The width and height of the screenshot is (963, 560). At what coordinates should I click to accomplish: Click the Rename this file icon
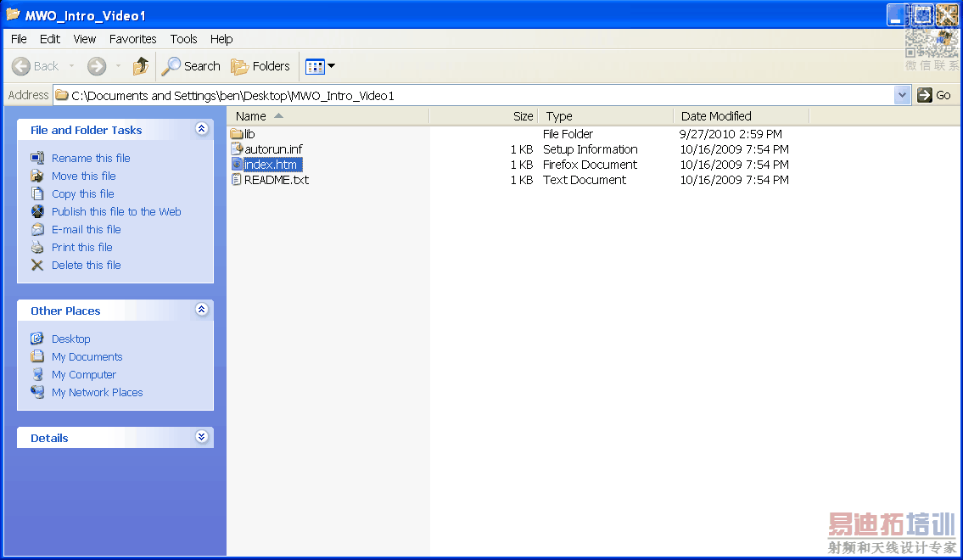point(37,158)
